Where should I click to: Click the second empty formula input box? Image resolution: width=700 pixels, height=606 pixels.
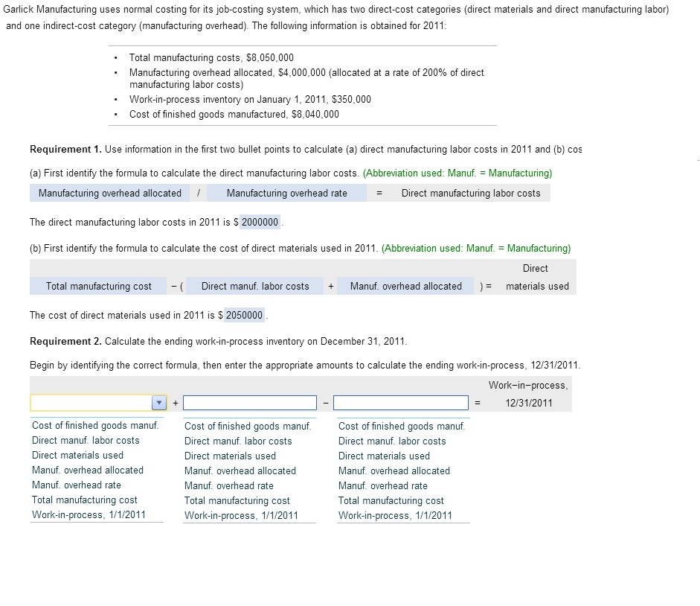[x=249, y=403]
